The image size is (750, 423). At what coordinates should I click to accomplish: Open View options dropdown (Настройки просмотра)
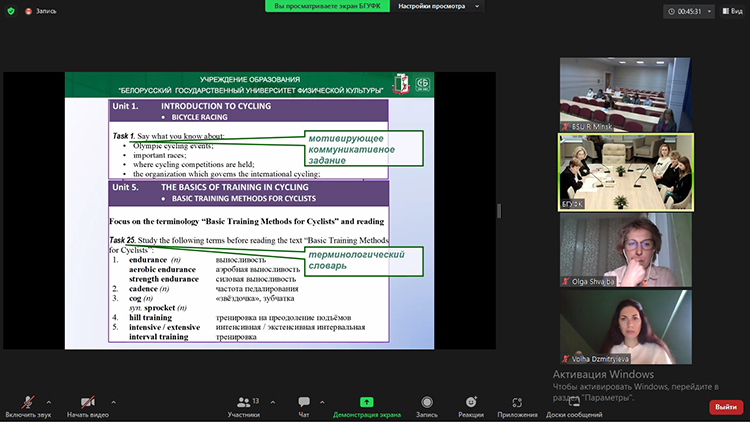coord(439,6)
